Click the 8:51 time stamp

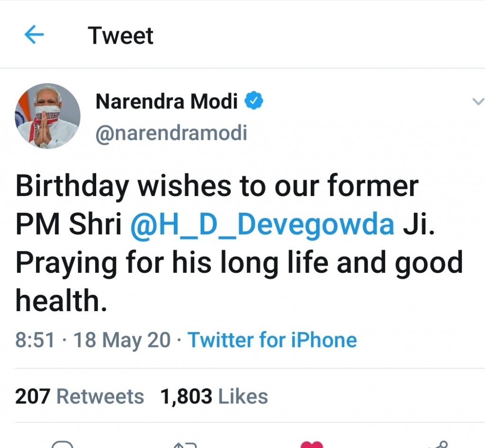pyautogui.click(x=35, y=340)
